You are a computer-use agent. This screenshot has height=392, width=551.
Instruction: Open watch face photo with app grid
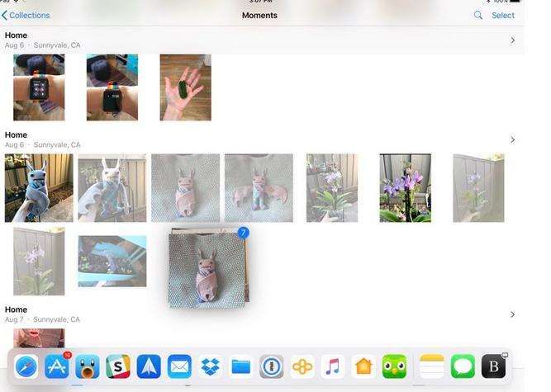pos(39,87)
